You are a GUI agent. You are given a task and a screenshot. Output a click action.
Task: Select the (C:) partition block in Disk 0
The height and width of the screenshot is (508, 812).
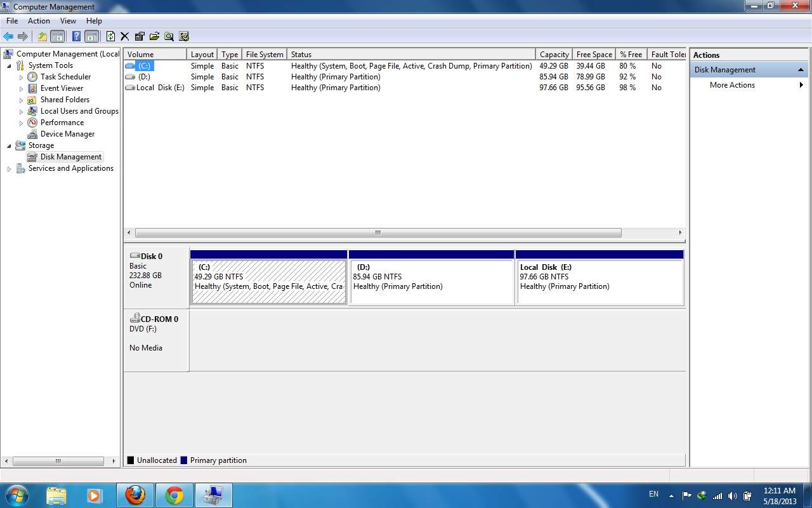point(269,277)
